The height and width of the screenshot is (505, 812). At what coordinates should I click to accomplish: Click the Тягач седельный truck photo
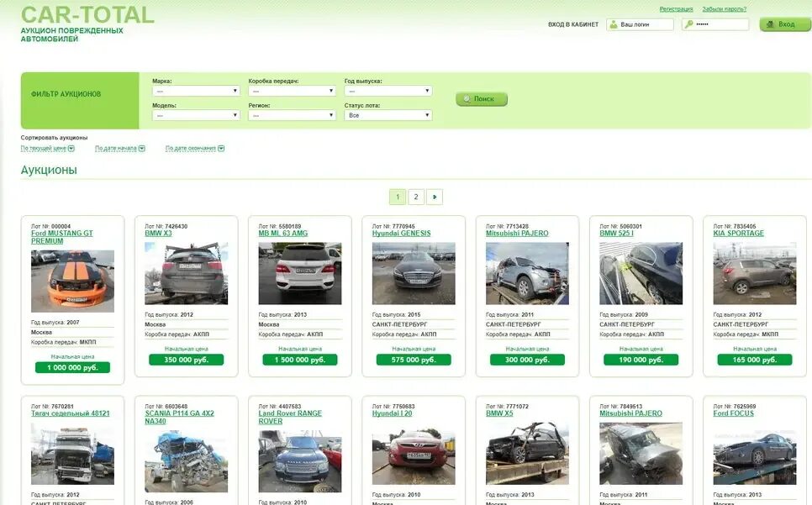[x=72, y=454]
